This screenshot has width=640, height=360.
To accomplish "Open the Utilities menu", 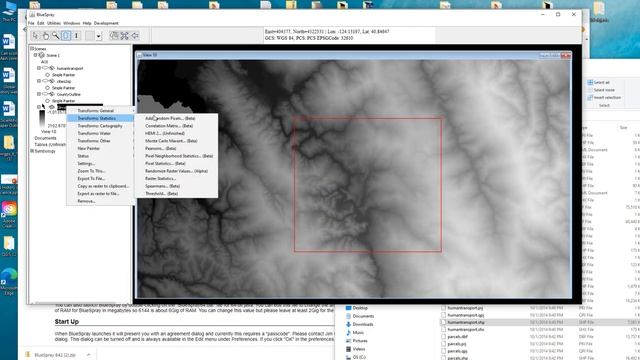I will pyautogui.click(x=54, y=23).
